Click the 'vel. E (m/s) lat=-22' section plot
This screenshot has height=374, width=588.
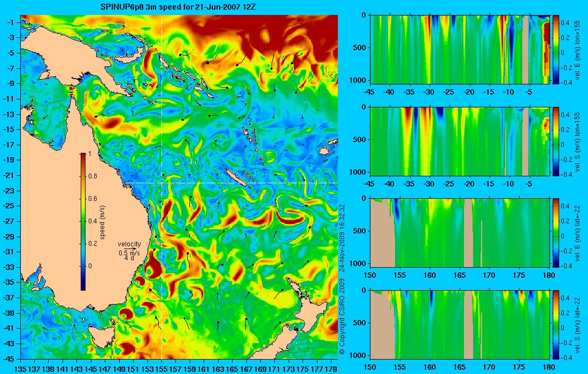tap(459, 233)
